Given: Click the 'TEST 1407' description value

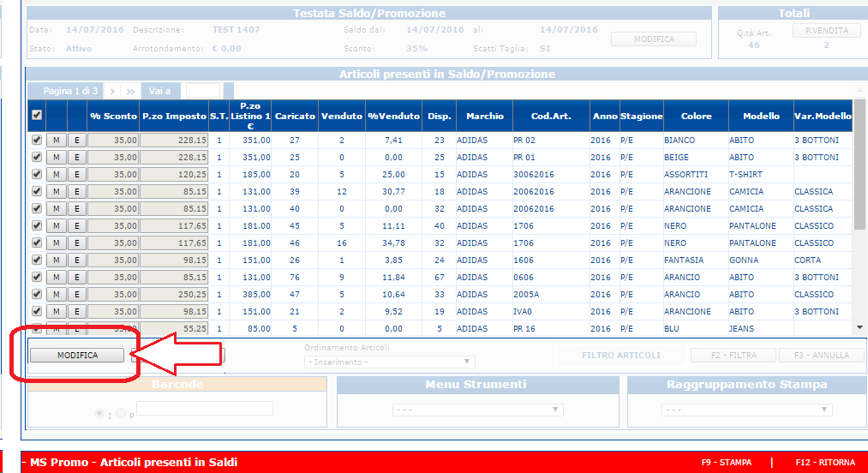Looking at the screenshot, I should point(236,29).
